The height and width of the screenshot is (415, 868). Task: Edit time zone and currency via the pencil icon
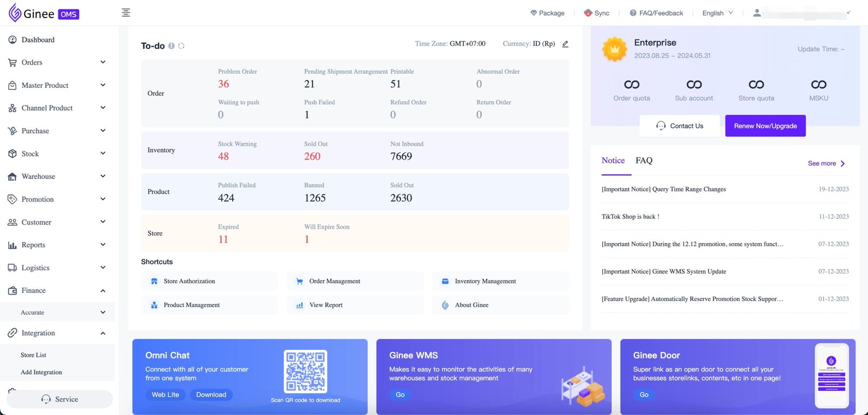click(x=565, y=44)
